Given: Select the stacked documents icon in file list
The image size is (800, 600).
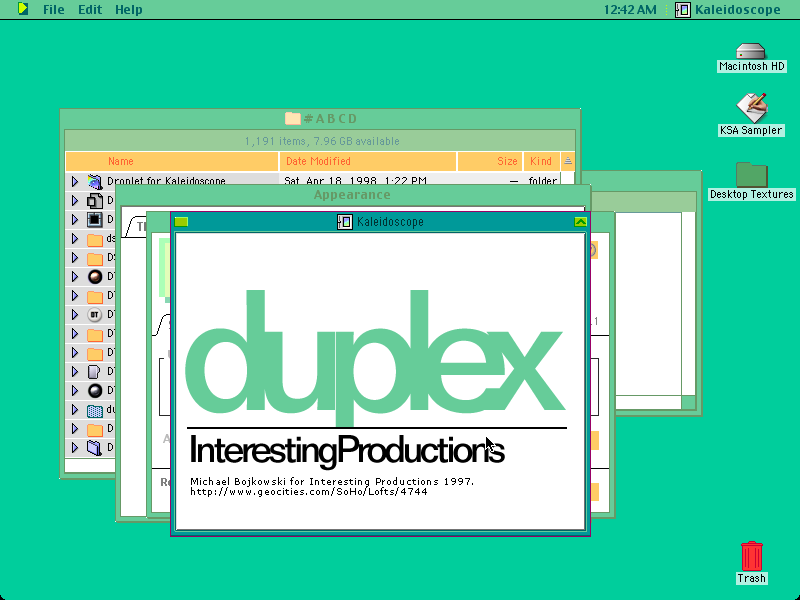Looking at the screenshot, I should (95, 201).
